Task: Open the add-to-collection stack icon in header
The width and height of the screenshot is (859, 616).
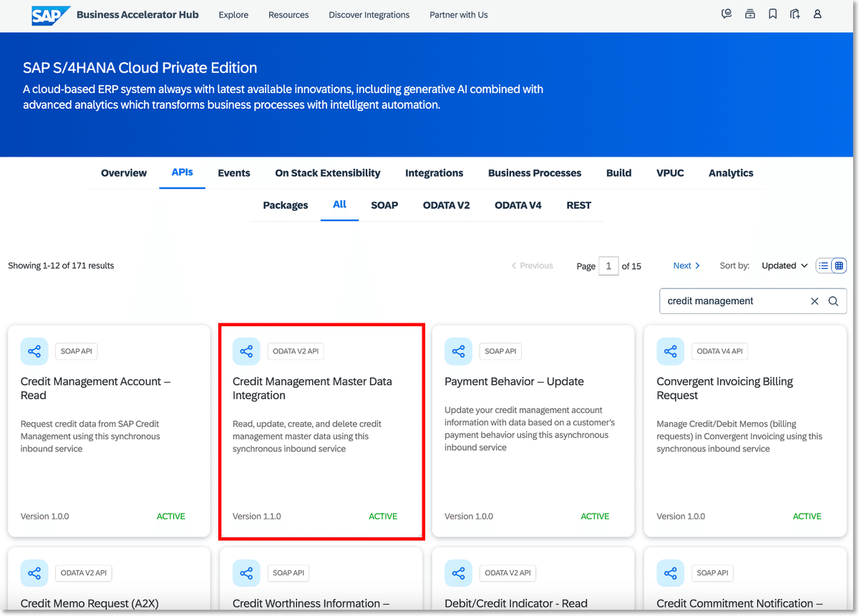Action: click(x=749, y=14)
